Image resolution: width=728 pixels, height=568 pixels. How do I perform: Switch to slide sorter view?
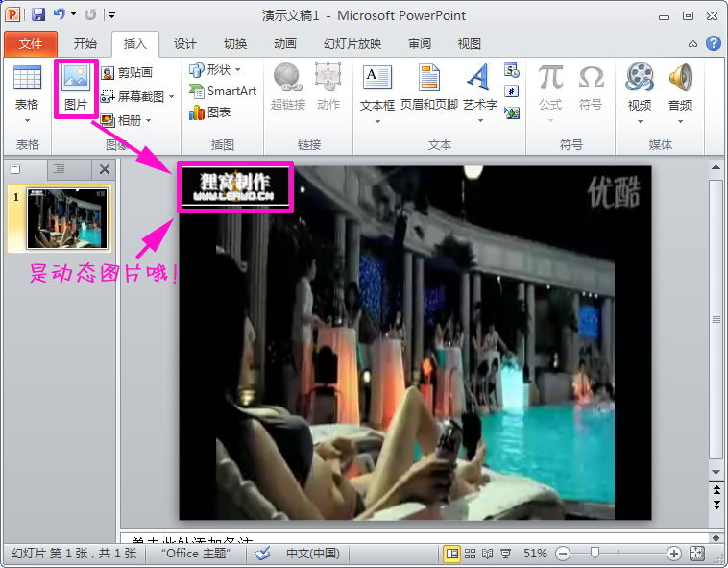coord(470,554)
